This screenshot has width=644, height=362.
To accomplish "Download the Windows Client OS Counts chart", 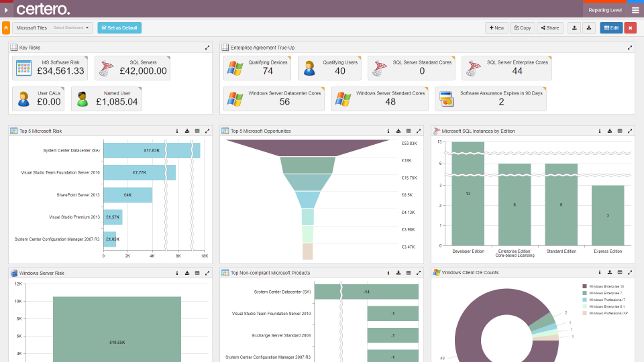I will point(610,272).
